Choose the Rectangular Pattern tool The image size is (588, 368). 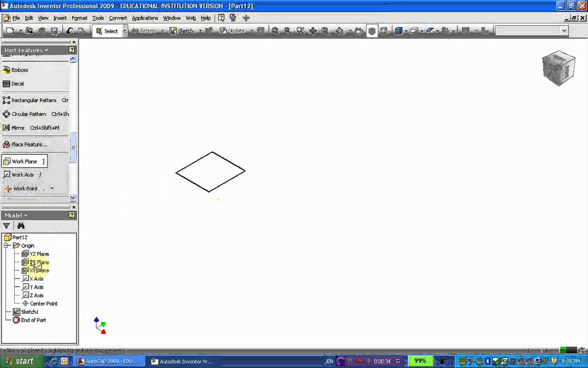(x=35, y=100)
